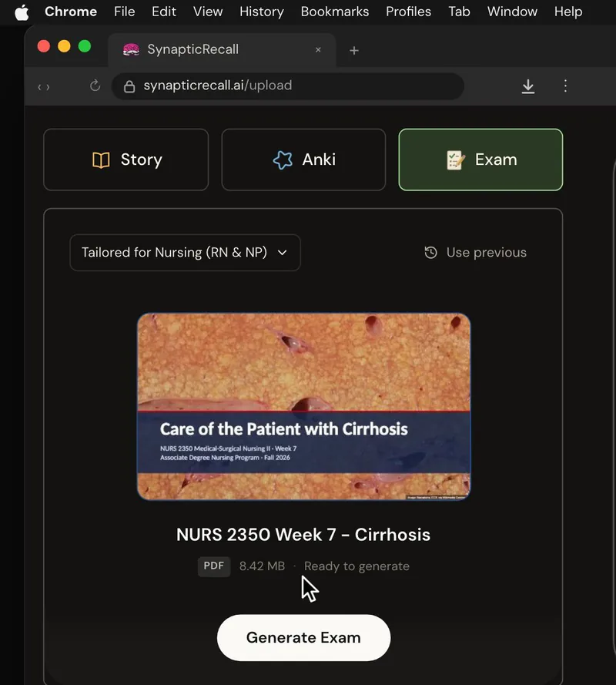616x685 pixels.
Task: Click the back navigation arrow
Action: [39, 87]
